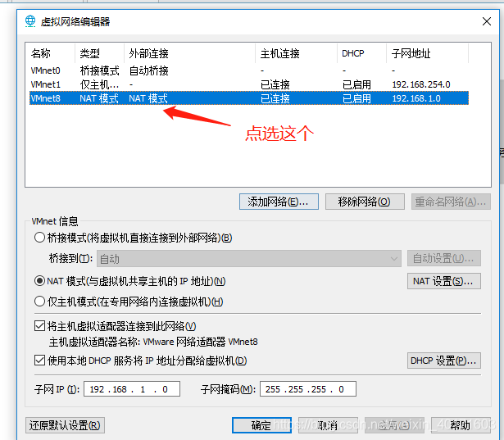Click the 移除网络 button
The image size is (504, 440).
pos(365,202)
